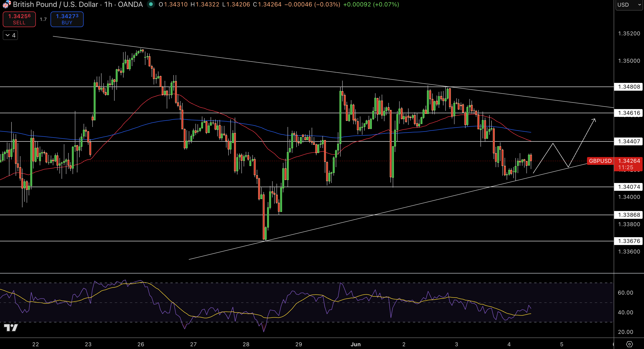The image size is (644, 349).
Task: Click the GBPUSD current price tag
Action: tap(600, 161)
